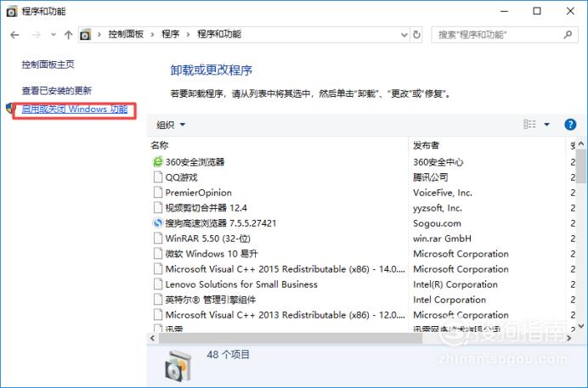
Task: Click publisher 腾讯公司
Action: pos(431,177)
